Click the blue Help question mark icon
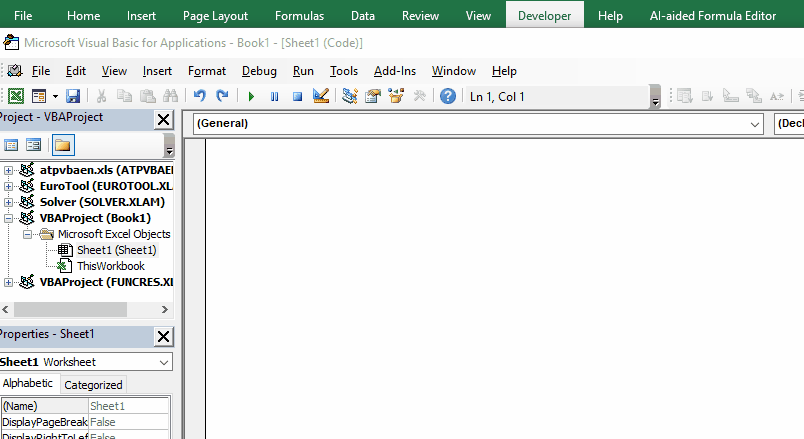The width and height of the screenshot is (804, 439). [x=448, y=96]
